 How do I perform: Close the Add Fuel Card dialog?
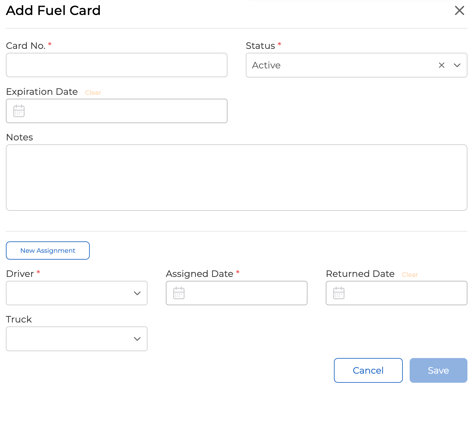(x=459, y=10)
